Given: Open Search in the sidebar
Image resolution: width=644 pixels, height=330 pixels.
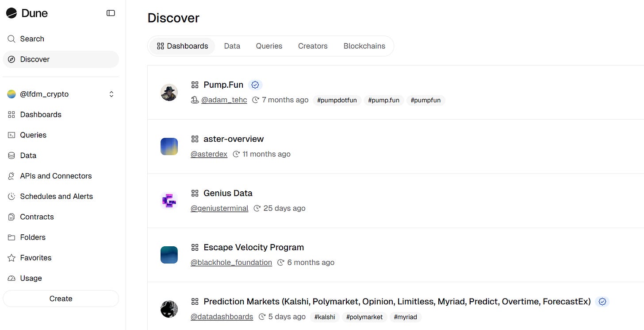Looking at the screenshot, I should pos(61,39).
